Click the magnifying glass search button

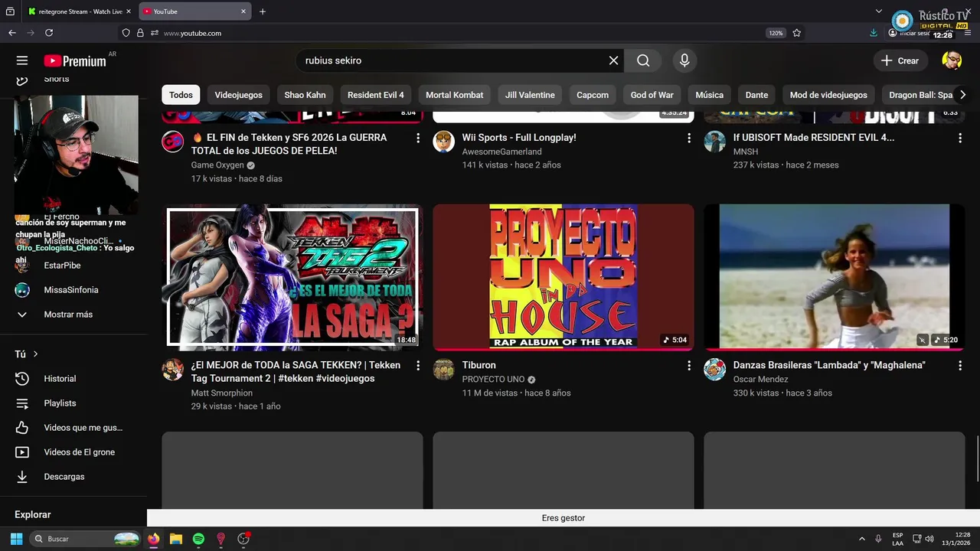pos(643,60)
